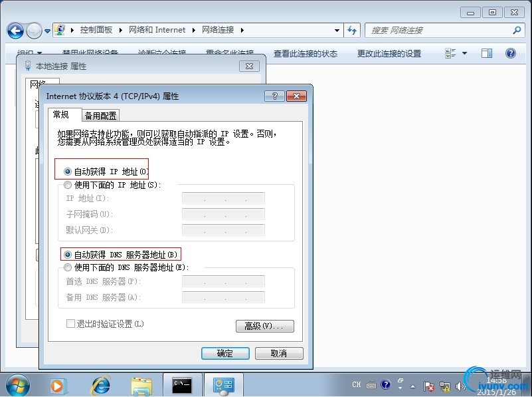Switch to the Command Prompt taskbar window
This screenshot has height=397, width=532.
(182, 386)
